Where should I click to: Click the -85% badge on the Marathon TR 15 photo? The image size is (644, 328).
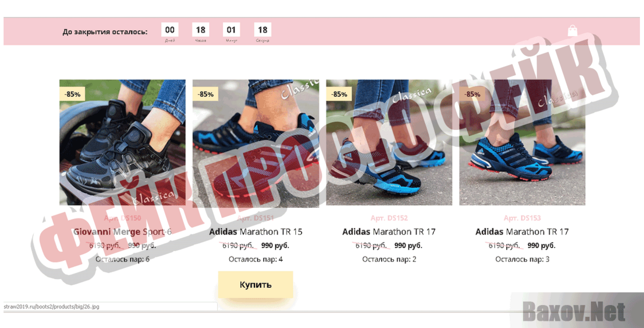click(206, 94)
